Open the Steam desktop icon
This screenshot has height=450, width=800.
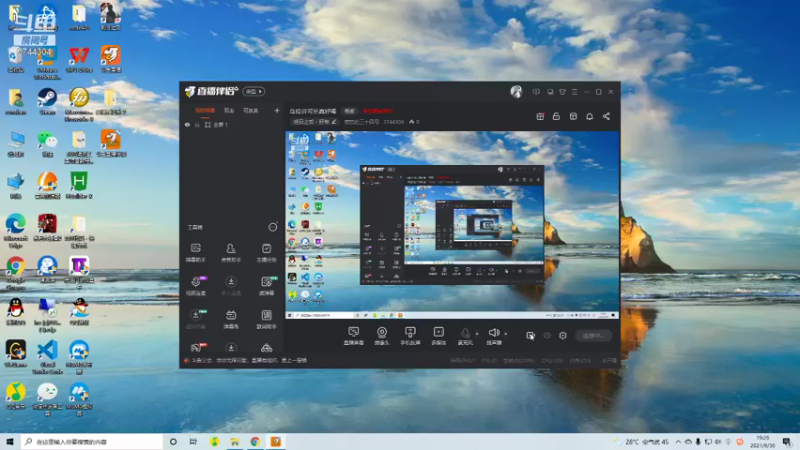click(47, 101)
